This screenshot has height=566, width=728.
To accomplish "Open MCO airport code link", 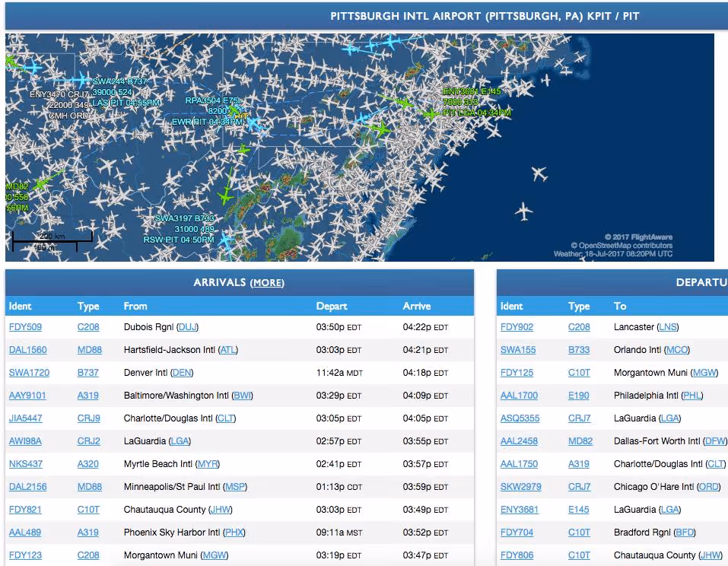I will click(677, 350).
